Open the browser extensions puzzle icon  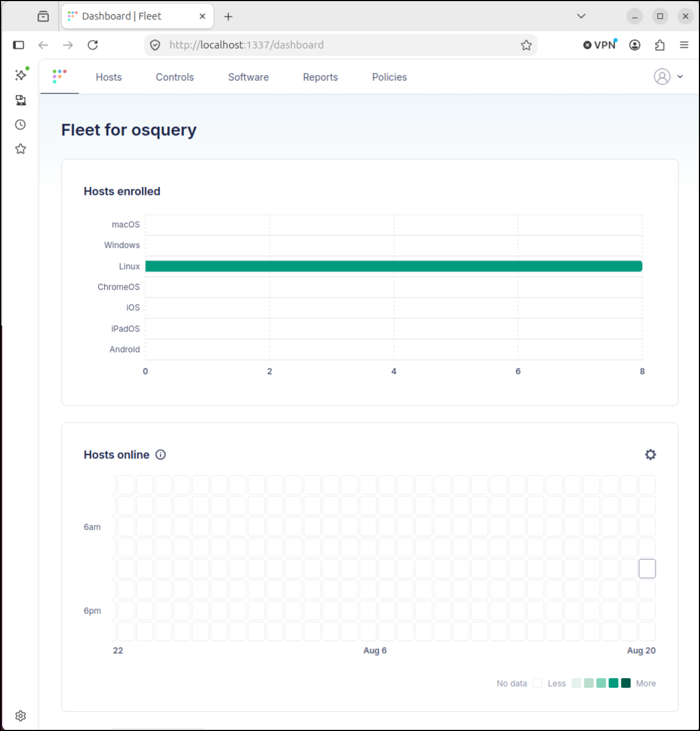tap(659, 45)
